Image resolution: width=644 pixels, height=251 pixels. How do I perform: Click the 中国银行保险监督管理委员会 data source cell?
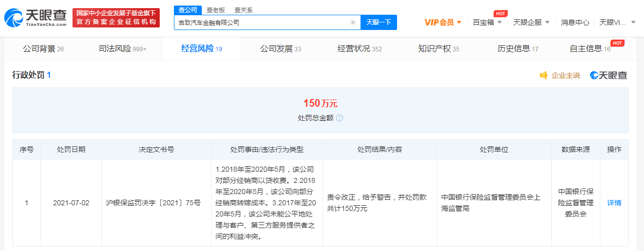pyautogui.click(x=576, y=203)
